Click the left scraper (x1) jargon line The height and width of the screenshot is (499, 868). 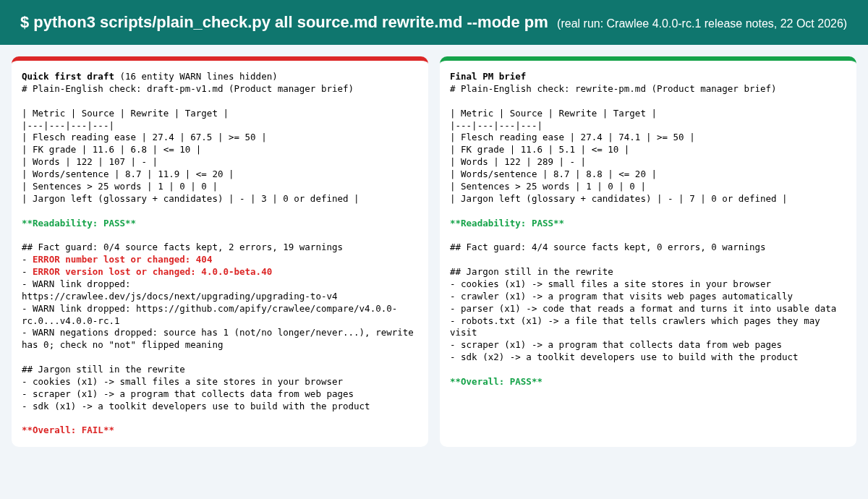point(187,394)
